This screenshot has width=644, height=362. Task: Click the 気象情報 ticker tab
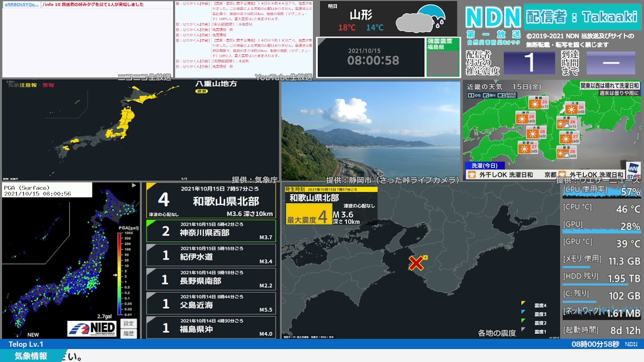point(31,356)
